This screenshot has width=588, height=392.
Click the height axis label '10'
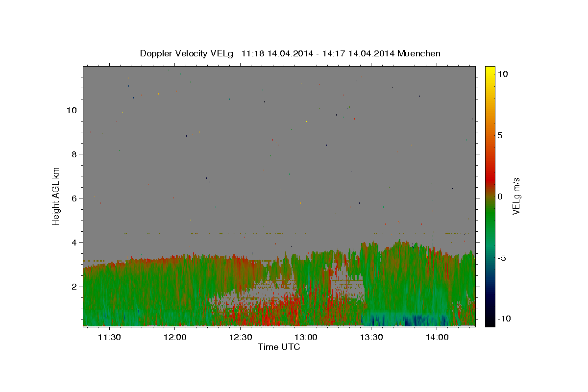[72, 110]
